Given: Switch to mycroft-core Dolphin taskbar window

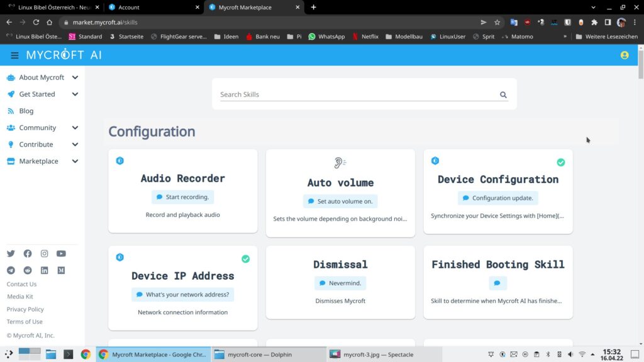Looking at the screenshot, I should pyautogui.click(x=269, y=354).
